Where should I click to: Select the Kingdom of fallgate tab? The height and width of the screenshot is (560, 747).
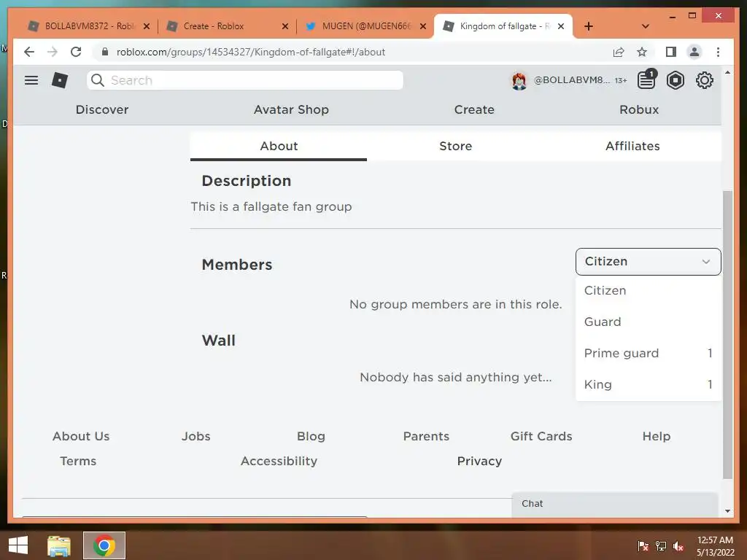[x=503, y=26]
